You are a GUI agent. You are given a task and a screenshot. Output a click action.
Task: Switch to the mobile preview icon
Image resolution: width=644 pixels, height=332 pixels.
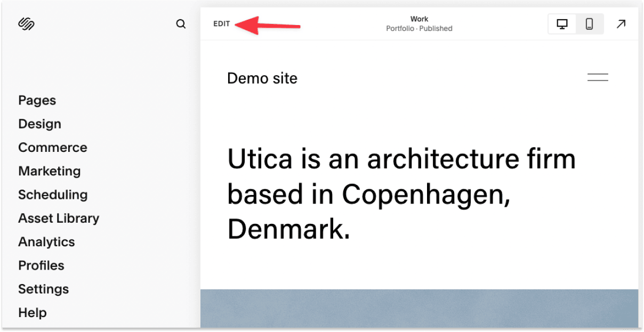(590, 23)
